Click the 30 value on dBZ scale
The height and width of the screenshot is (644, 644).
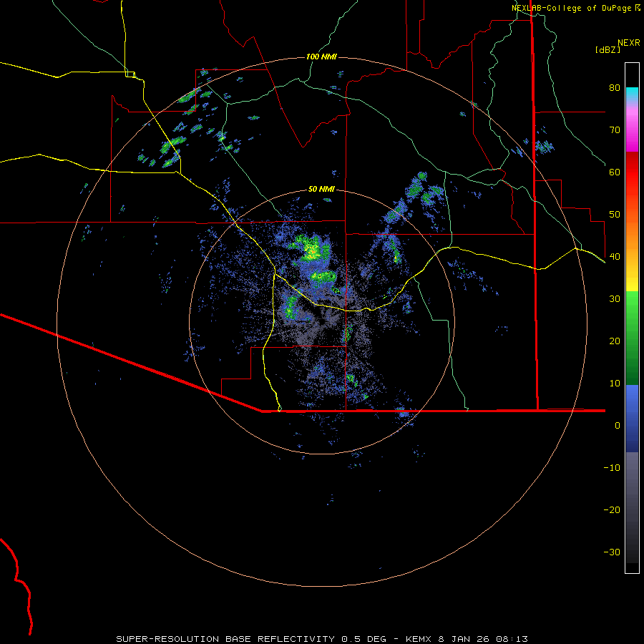[615, 299]
